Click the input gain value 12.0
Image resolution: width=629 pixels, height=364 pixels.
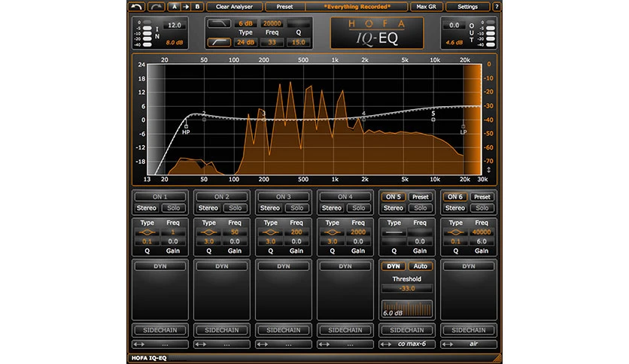pyautogui.click(x=175, y=26)
